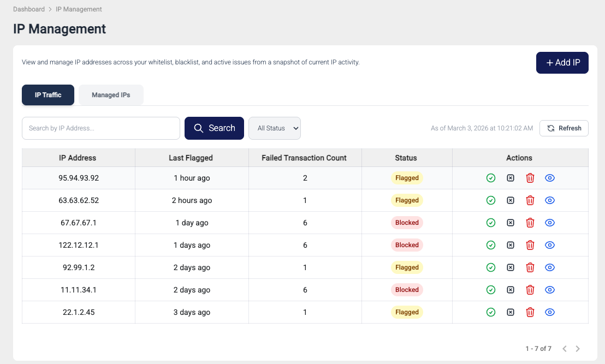The width and height of the screenshot is (605, 364).
Task: View details of 11.11.34.1 via eye icon
Action: 549,290
